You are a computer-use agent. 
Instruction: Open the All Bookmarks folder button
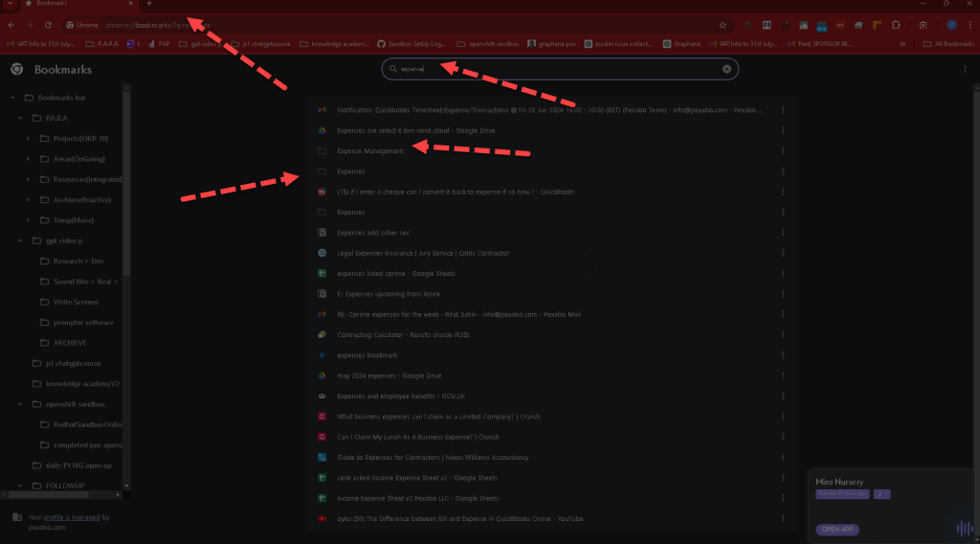pyautogui.click(x=948, y=44)
